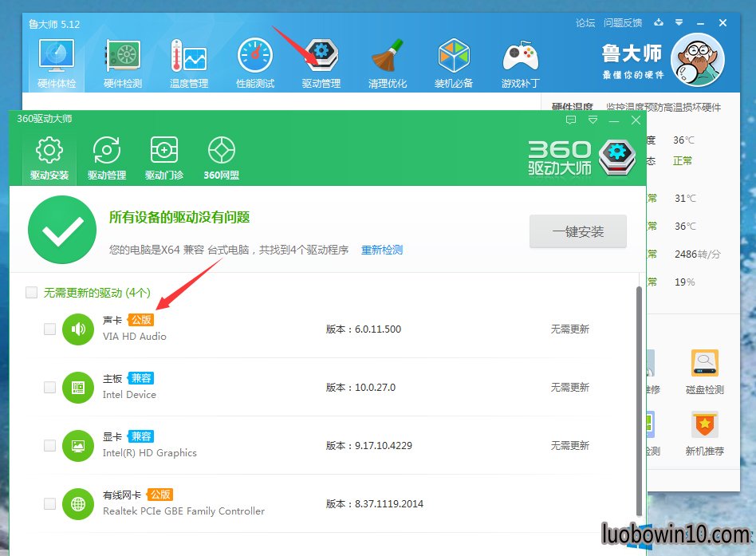Click the 声卡 speaker icon

tap(78, 329)
